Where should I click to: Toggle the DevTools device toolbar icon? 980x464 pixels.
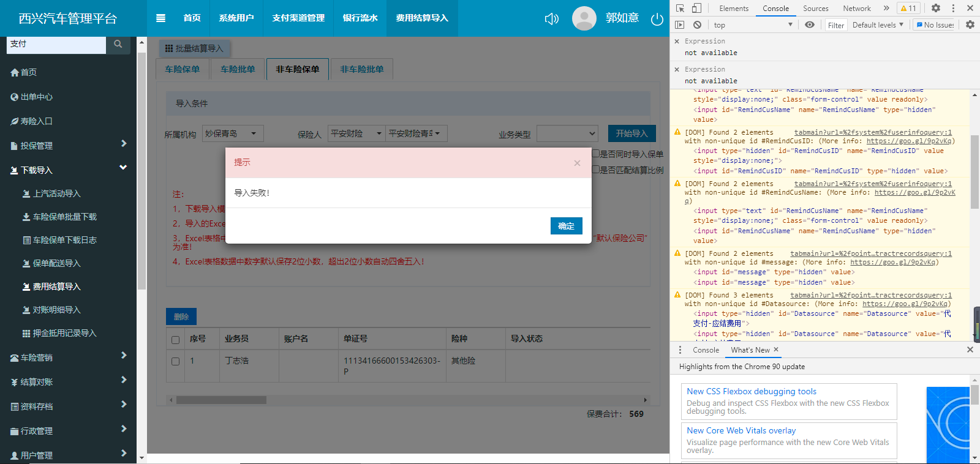point(696,8)
